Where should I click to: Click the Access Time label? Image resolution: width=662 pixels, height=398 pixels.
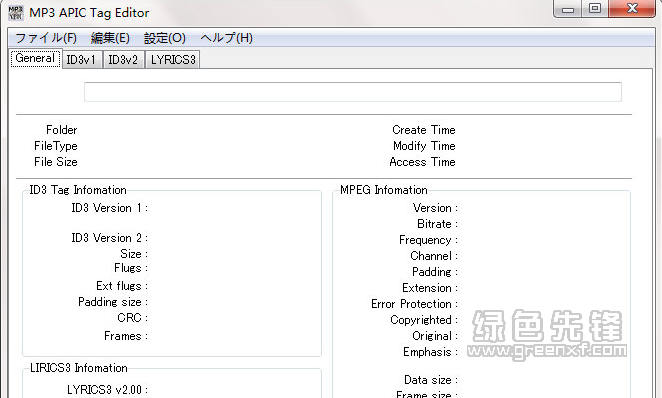423,162
